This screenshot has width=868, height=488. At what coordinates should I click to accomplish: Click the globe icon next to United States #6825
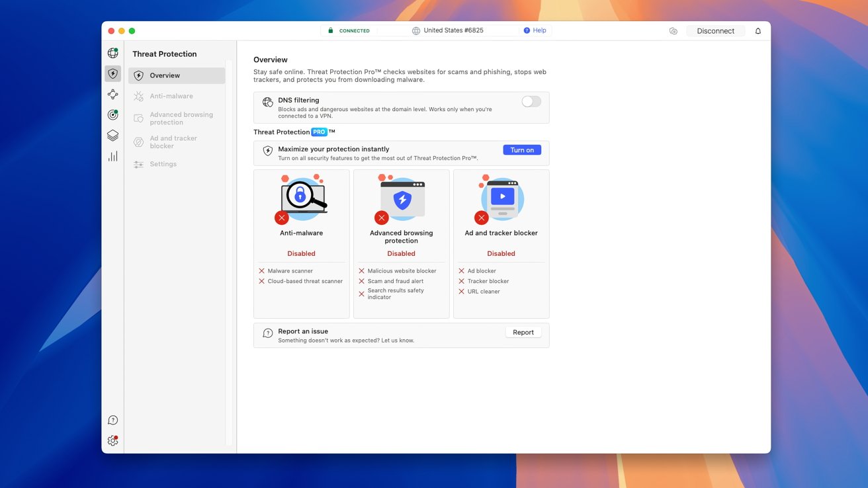tap(416, 31)
